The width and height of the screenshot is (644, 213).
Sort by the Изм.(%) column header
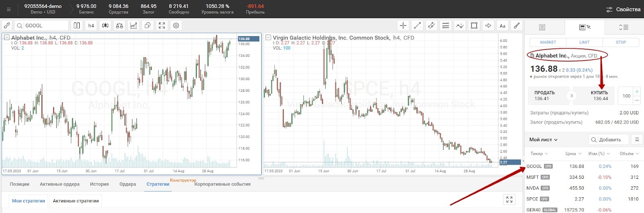599,153
